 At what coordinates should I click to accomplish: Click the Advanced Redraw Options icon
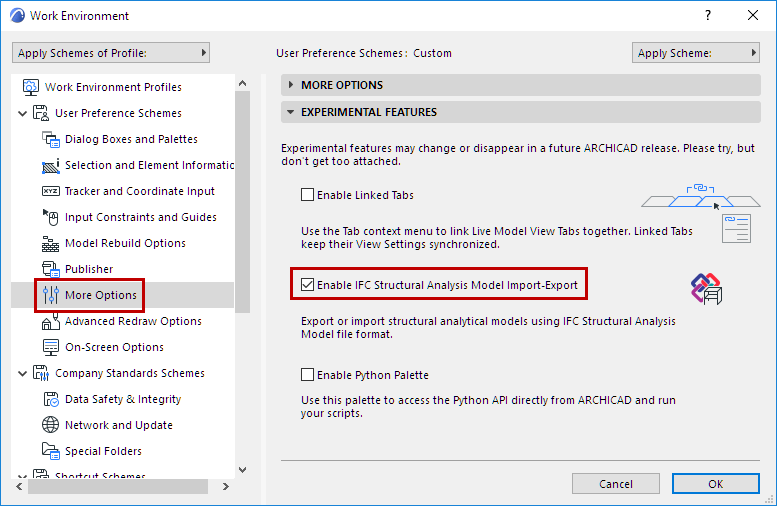click(x=50, y=321)
